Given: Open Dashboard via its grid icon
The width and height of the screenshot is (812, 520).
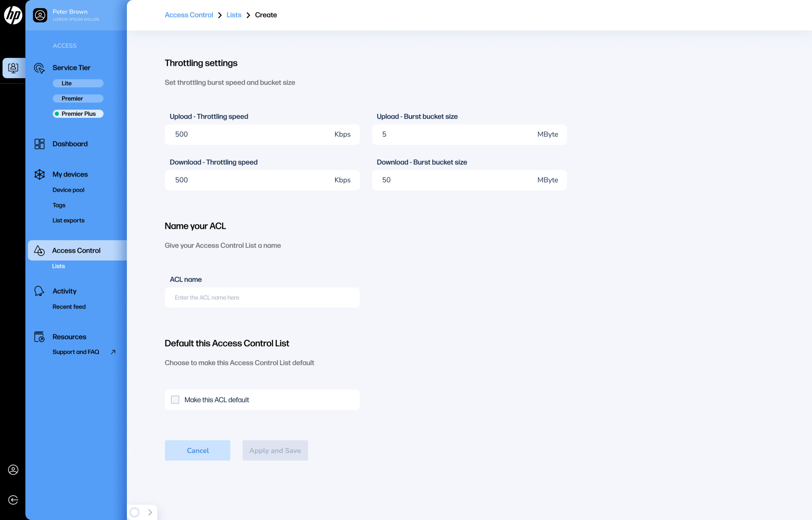Looking at the screenshot, I should point(39,144).
